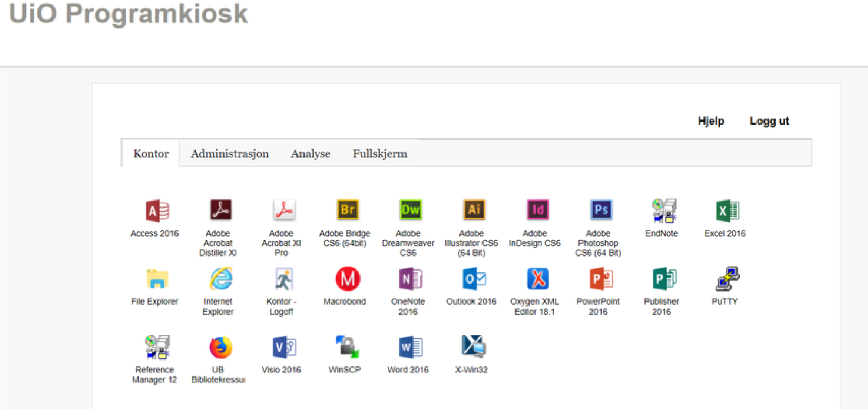
Task: Open the WinSCP icon
Action: (347, 347)
